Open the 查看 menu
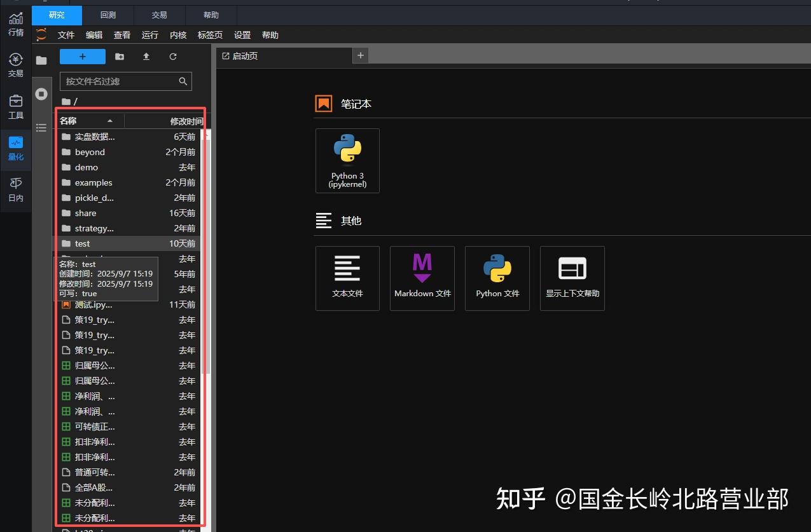Viewport: 811px width, 532px height. 122,35
